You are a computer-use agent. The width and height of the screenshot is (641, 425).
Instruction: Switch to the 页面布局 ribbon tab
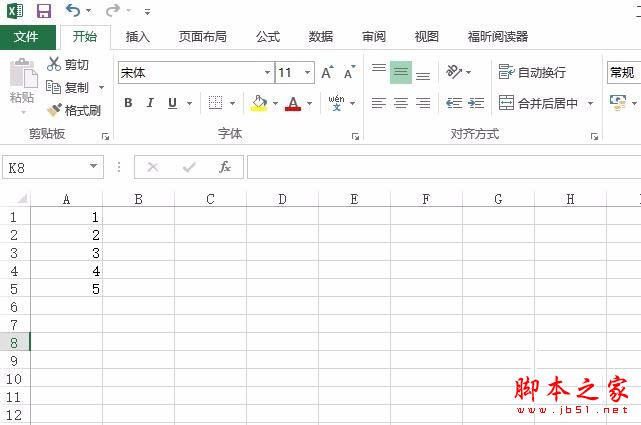pos(203,37)
